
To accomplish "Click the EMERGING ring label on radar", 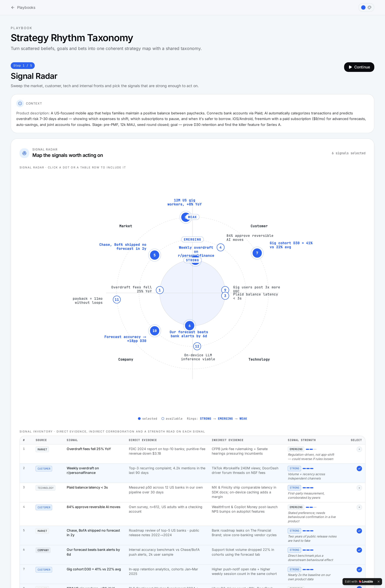I will coord(192,240).
